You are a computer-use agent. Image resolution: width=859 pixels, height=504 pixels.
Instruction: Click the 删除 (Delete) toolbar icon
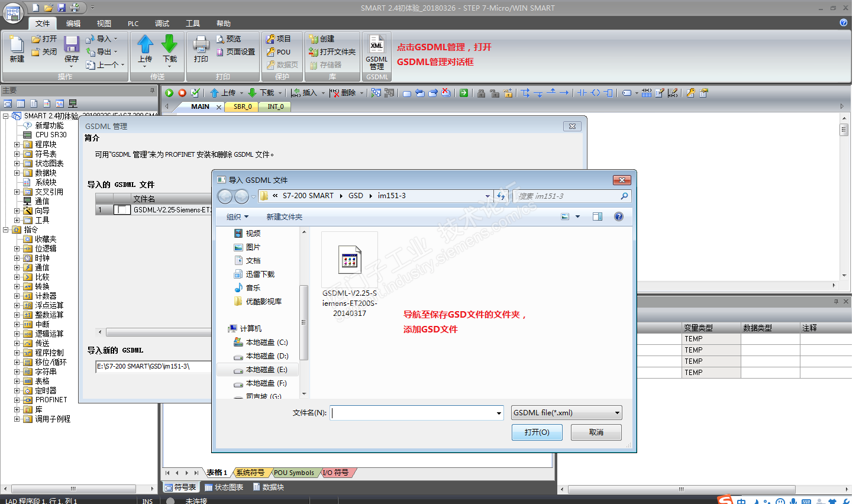[343, 93]
